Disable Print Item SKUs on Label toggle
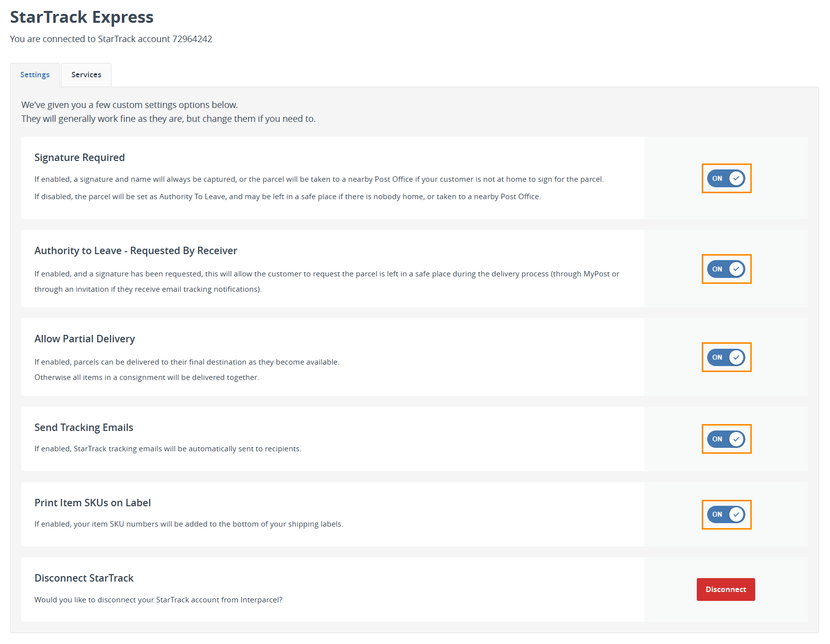 pyautogui.click(x=726, y=514)
